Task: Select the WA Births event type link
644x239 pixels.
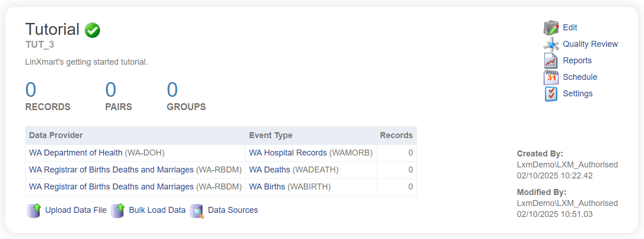Action: point(267,187)
